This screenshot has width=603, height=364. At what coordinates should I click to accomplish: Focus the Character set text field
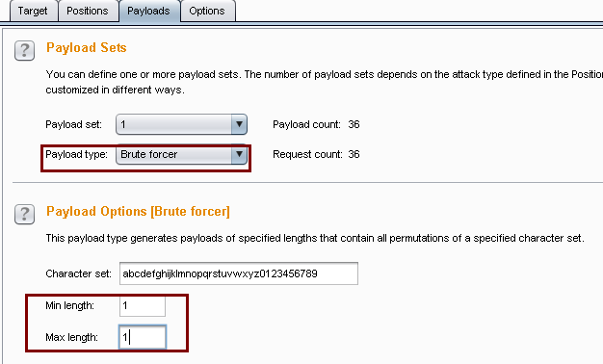click(239, 273)
